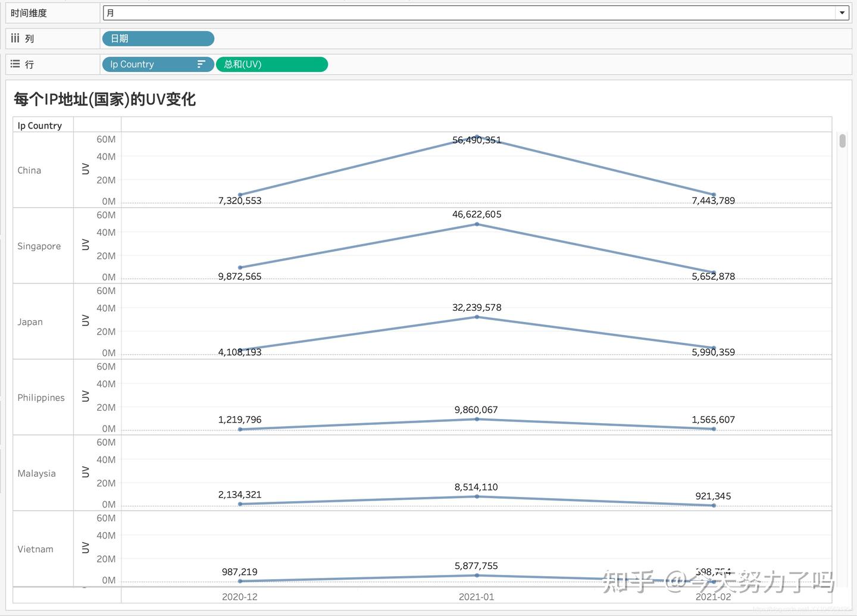Click the Malaysia label 8,514,110

(x=476, y=487)
